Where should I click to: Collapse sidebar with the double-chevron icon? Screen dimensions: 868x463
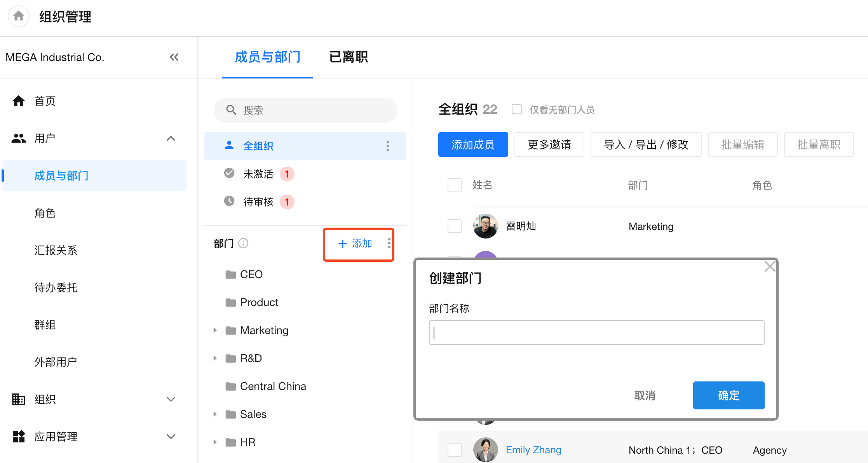point(174,57)
